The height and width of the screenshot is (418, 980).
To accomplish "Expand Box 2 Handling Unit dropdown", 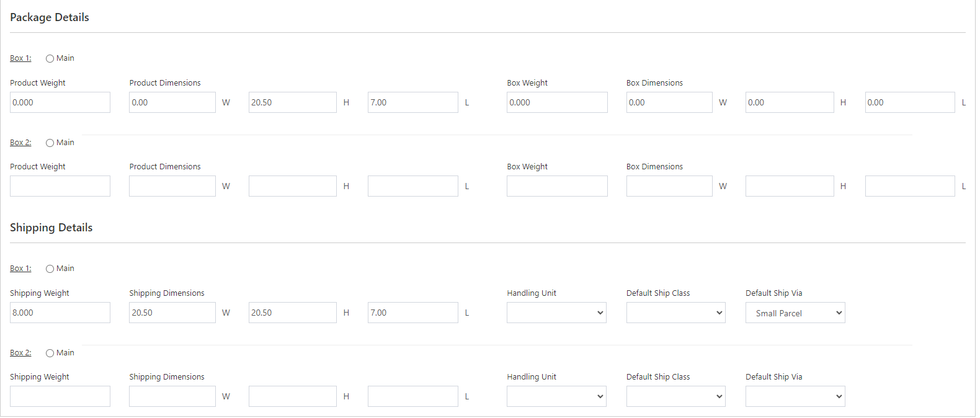I will (556, 397).
